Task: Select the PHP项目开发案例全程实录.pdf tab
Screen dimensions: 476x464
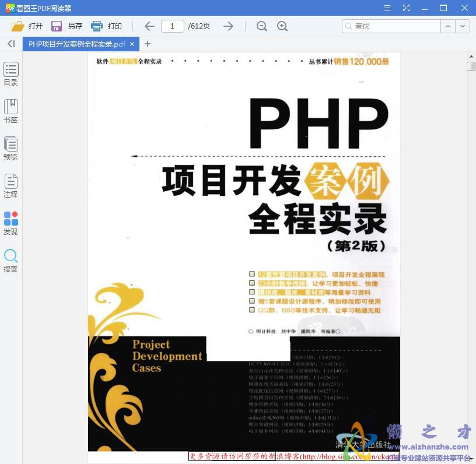Action: click(76, 44)
